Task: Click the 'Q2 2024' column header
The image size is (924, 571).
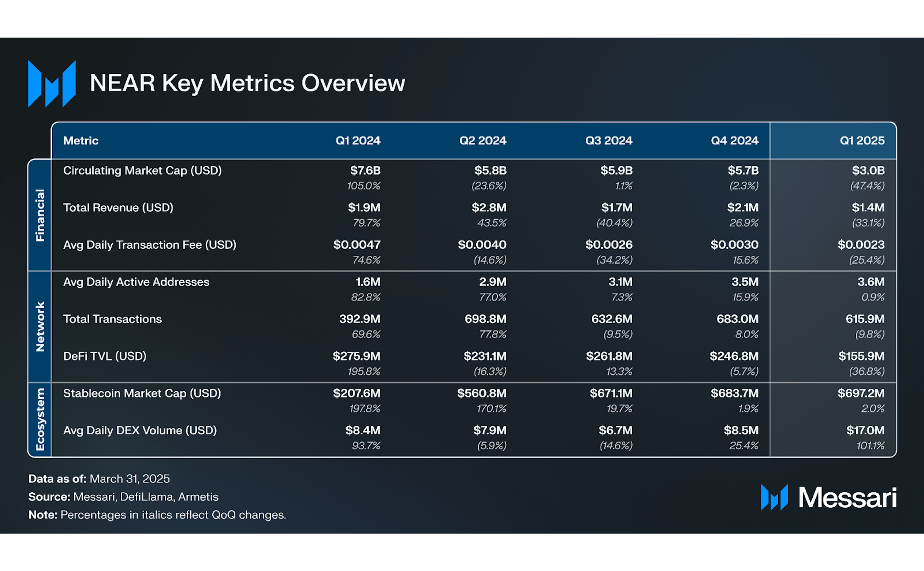Action: point(483,141)
